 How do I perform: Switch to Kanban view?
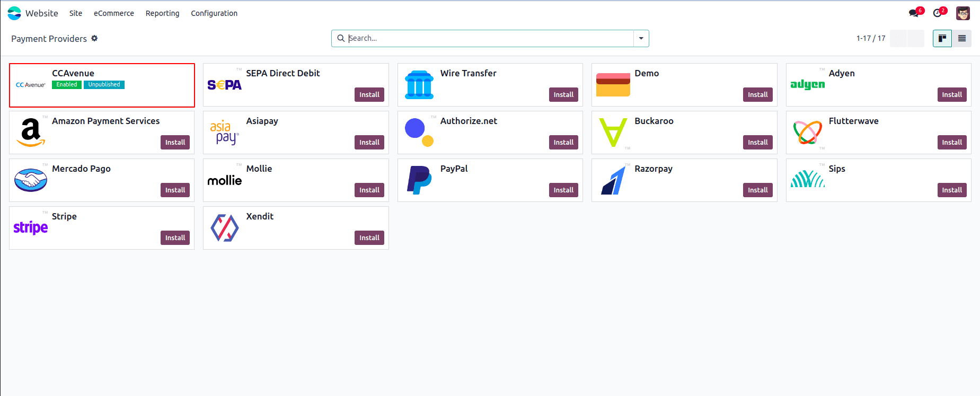(x=942, y=38)
